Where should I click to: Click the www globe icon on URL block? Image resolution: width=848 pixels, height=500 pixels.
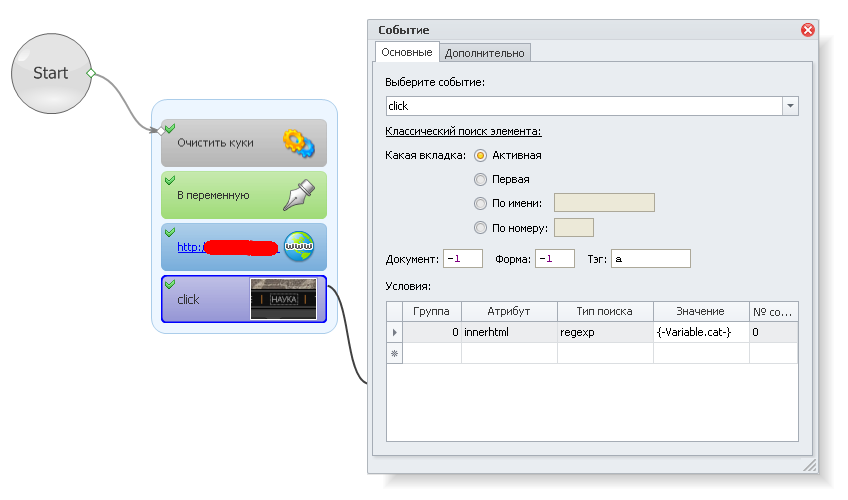pos(299,246)
